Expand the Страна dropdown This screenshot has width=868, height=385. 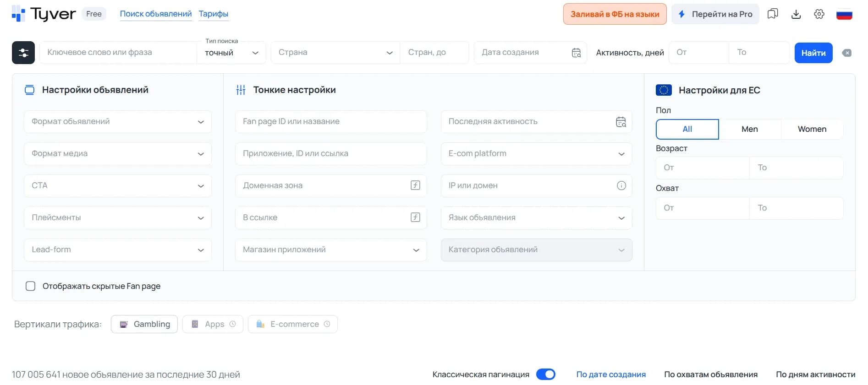click(335, 53)
